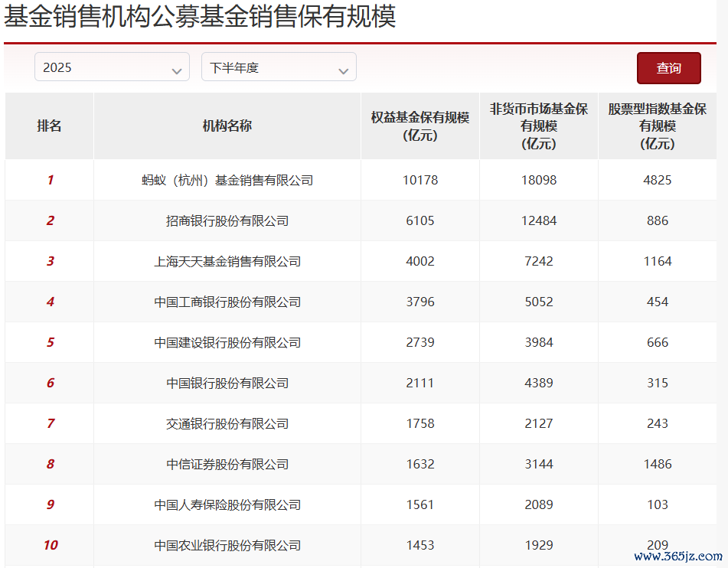Click the 基金销售机构公募基金销售保有规模 page title
728x568 pixels.
click(200, 16)
